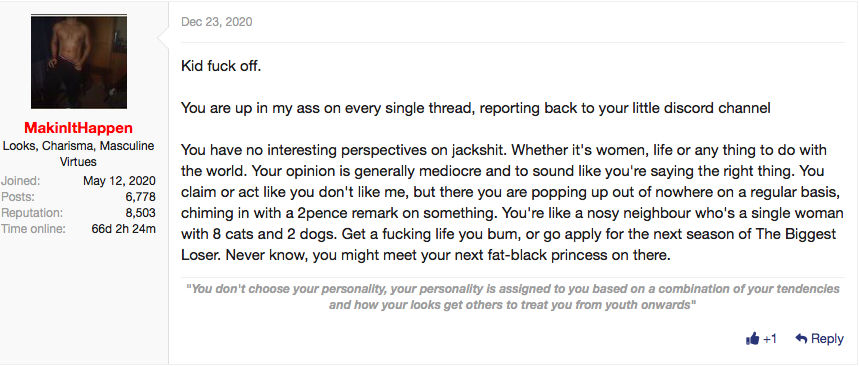Open MakinItHappen's avatar picture
859x366 pixels.
pyautogui.click(x=79, y=61)
